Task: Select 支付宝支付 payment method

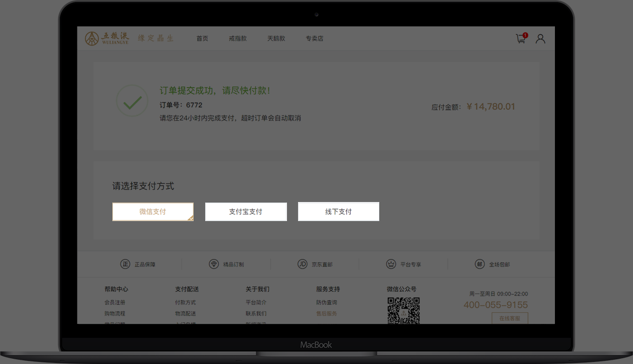Action: click(x=246, y=212)
